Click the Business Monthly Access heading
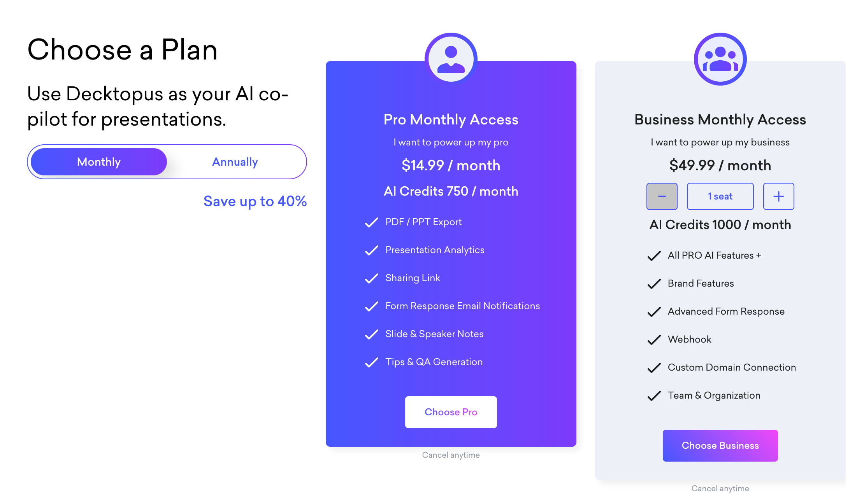Screen dimensions: 857x504 point(720,119)
